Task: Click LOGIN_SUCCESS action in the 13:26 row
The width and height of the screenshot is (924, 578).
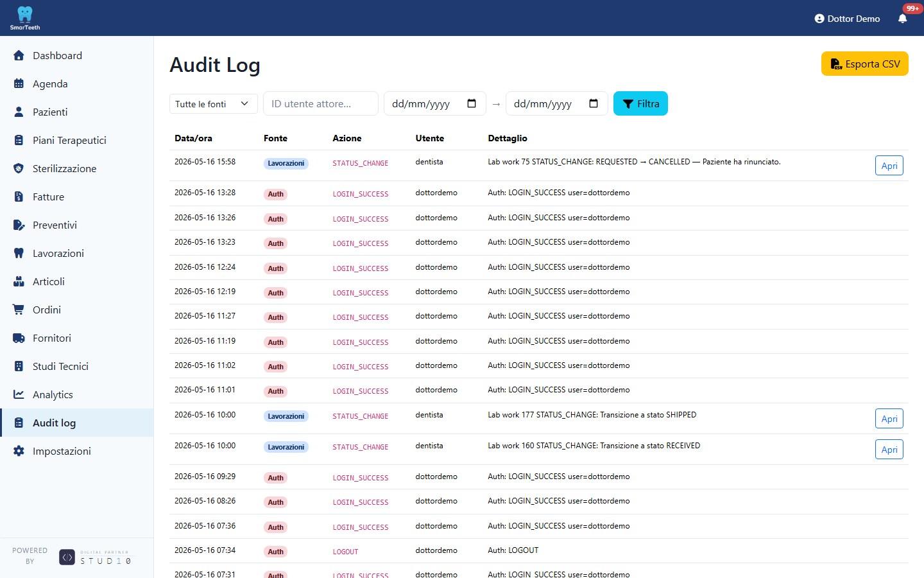Action: (361, 219)
